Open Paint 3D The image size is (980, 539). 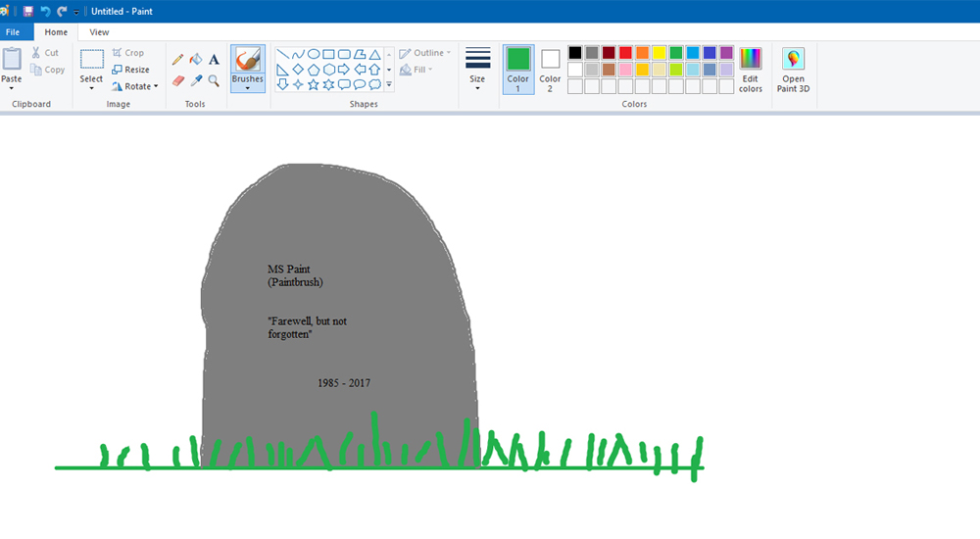tap(793, 70)
